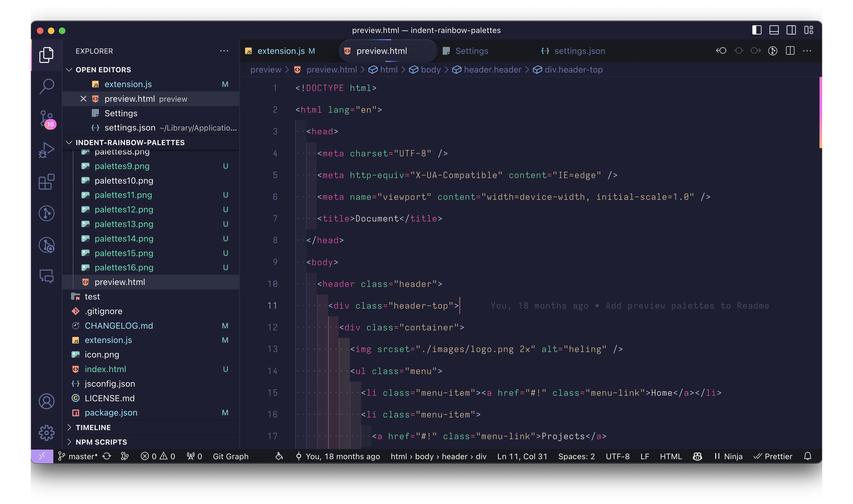Open Run and Debug view
The image size is (853, 504).
(46, 150)
